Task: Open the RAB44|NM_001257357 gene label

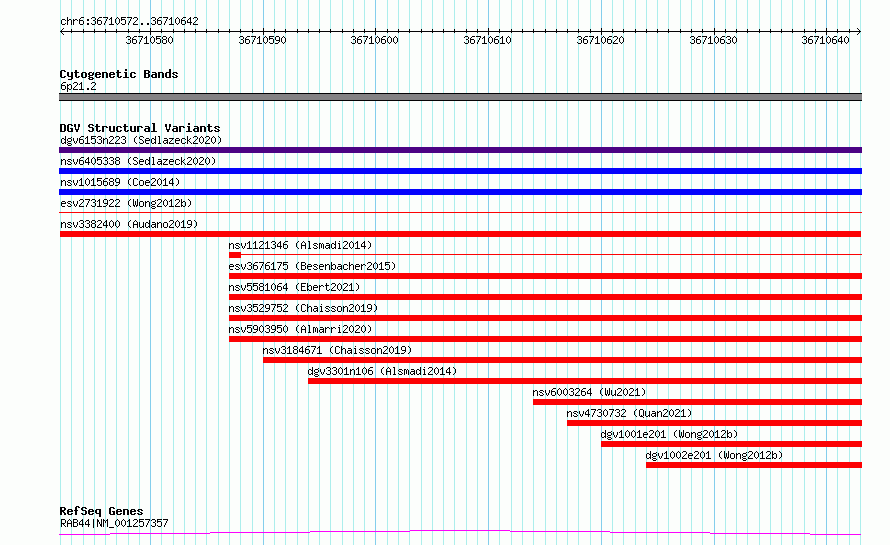Action: [114, 523]
